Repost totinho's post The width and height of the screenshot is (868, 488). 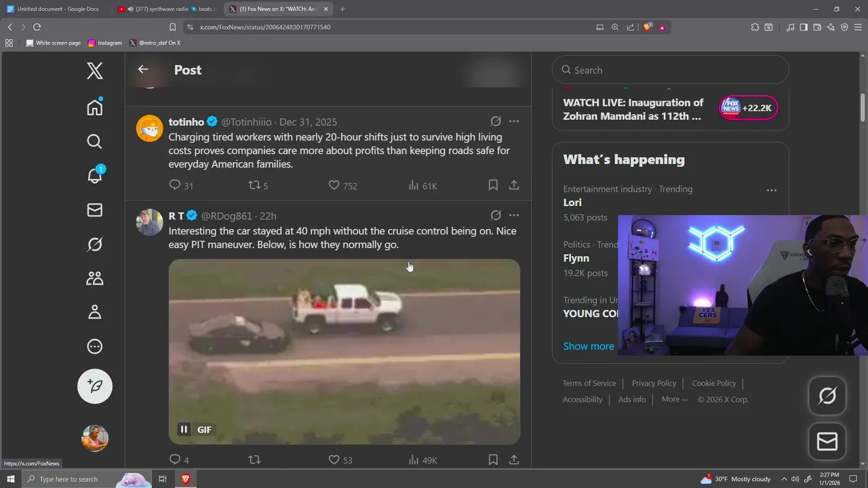254,185
